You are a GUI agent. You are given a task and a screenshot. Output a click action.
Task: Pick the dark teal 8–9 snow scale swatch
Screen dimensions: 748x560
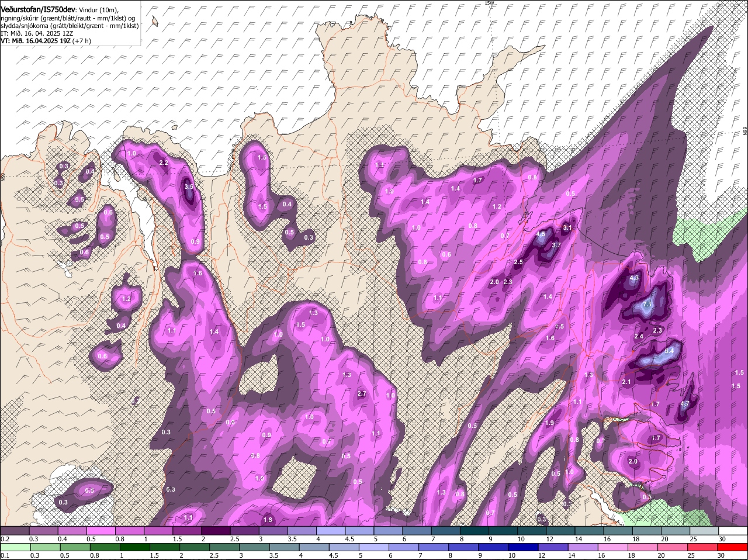click(x=475, y=530)
